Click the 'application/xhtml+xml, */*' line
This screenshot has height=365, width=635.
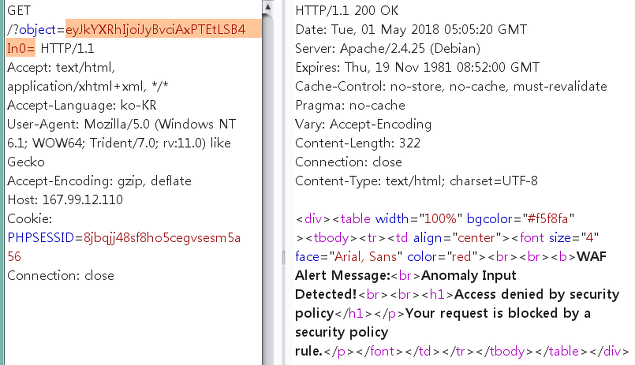pyautogui.click(x=87, y=86)
